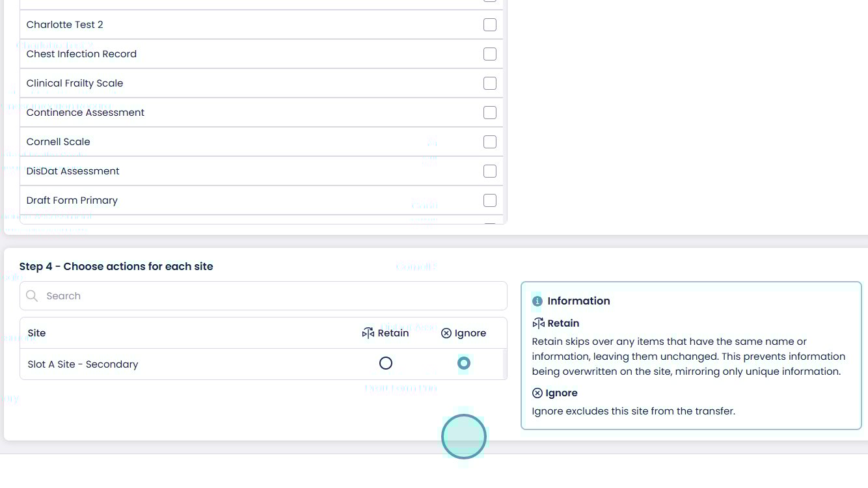This screenshot has height=488, width=868.
Task: Click the blue Information icon
Action: click(x=537, y=301)
